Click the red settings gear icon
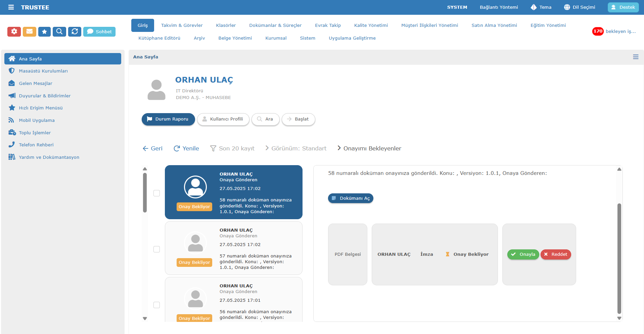The height and width of the screenshot is (334, 644). (x=14, y=32)
